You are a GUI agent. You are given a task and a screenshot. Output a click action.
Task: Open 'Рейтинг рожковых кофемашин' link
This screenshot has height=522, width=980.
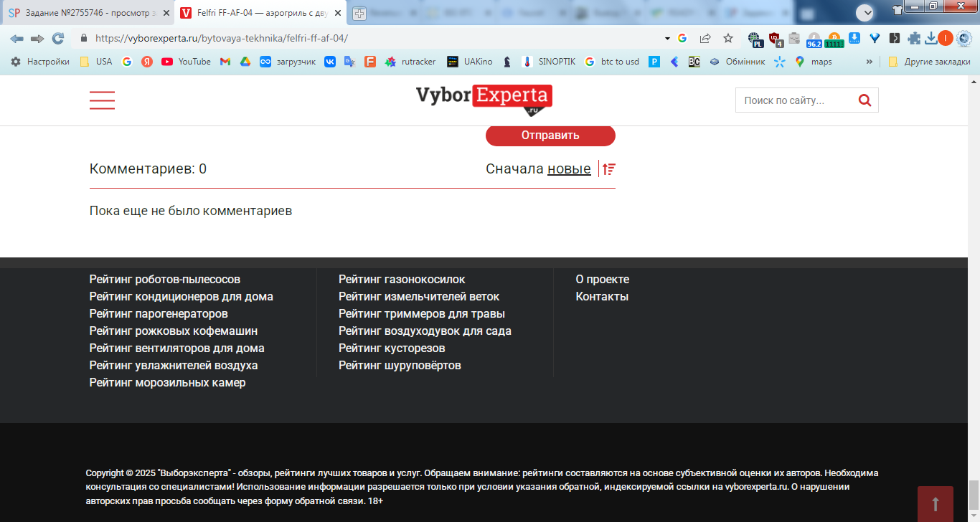[x=174, y=331]
